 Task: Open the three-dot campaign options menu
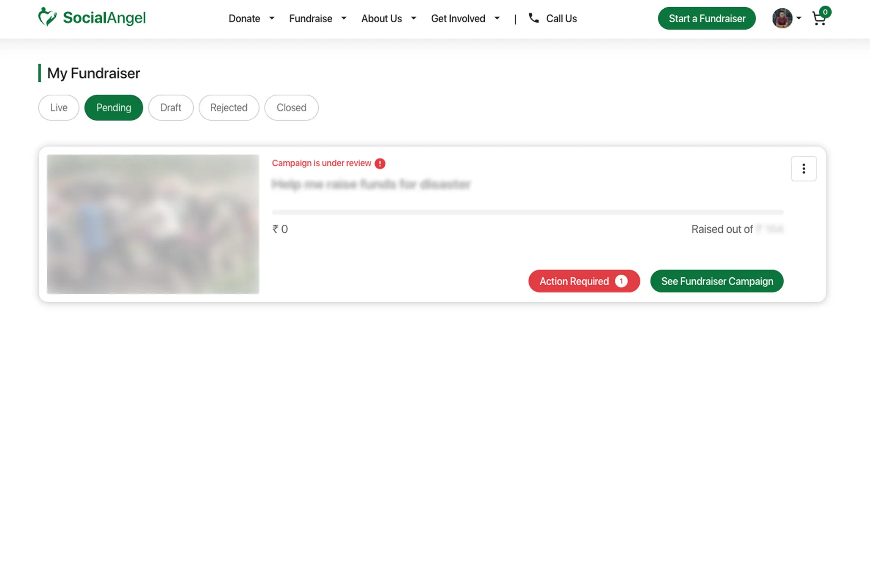tap(803, 169)
